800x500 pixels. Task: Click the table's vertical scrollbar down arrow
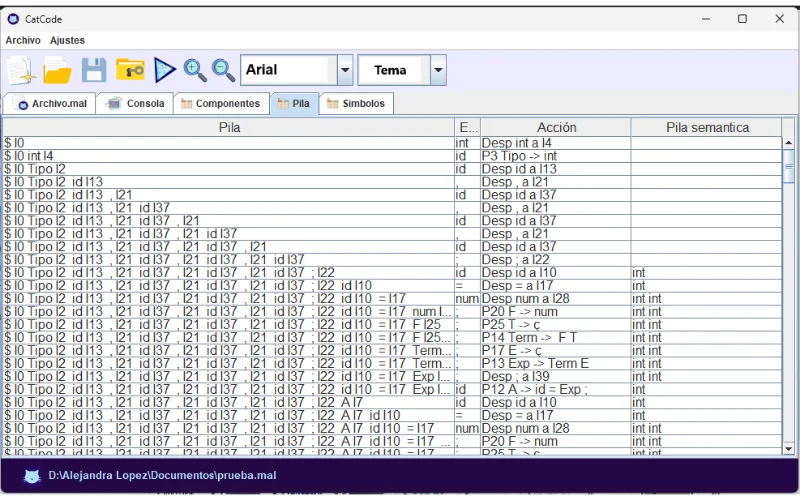789,450
